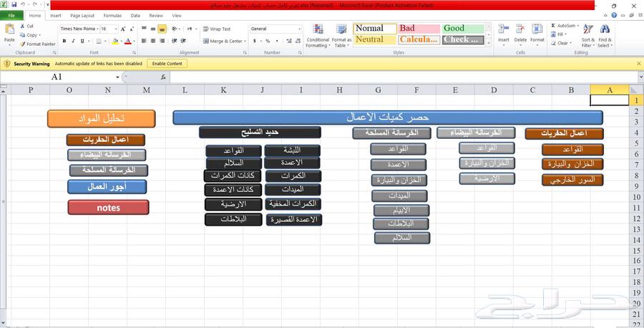This screenshot has height=328, width=644.
Task: Click the red notes button
Action: [x=109, y=208]
